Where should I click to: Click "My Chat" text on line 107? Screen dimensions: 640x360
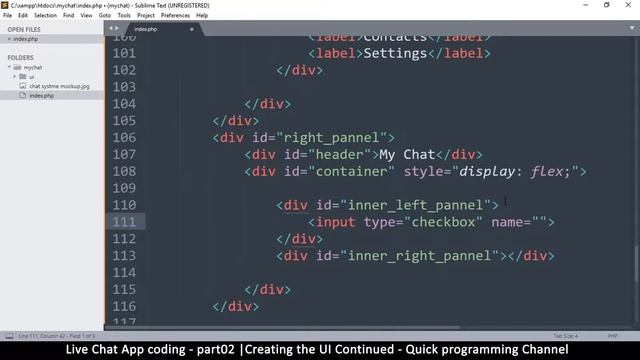pos(407,155)
